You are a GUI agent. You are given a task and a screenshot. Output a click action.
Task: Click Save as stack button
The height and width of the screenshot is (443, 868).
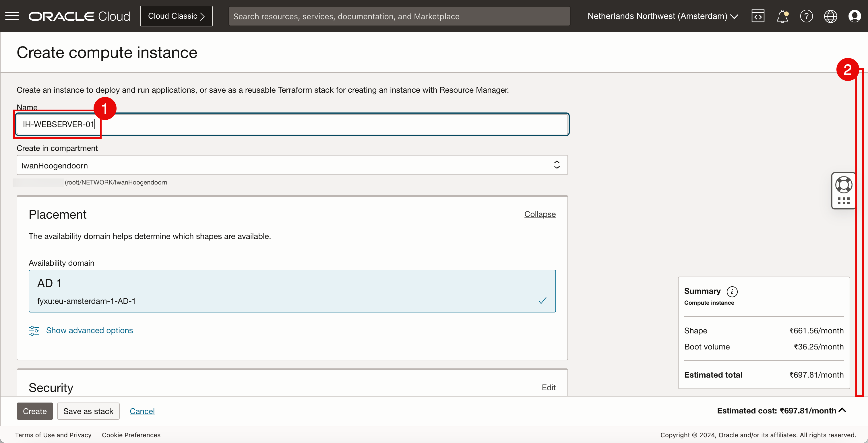[x=88, y=411]
